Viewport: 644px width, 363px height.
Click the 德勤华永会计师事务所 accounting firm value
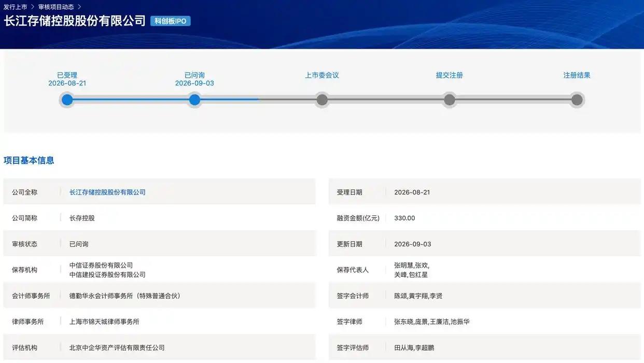(125, 296)
